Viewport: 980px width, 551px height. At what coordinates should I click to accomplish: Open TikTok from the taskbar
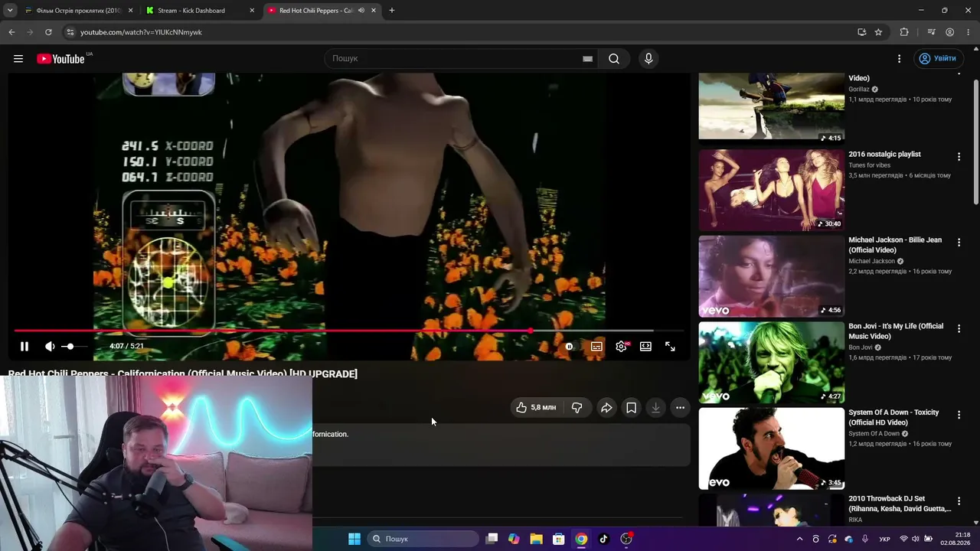(x=603, y=539)
